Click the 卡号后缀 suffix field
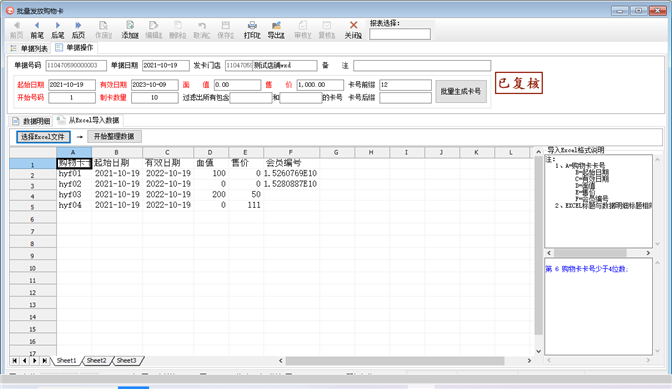The height and width of the screenshot is (389, 672). tap(405, 98)
